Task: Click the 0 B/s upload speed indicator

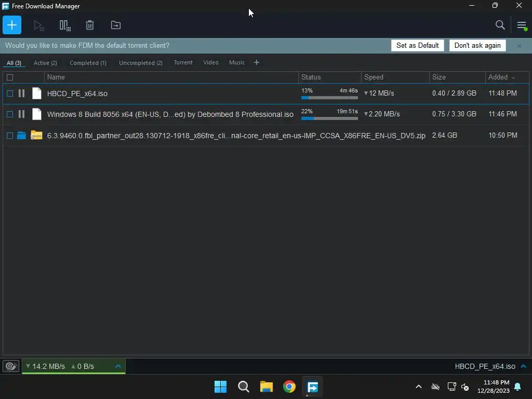Action: [83, 366]
